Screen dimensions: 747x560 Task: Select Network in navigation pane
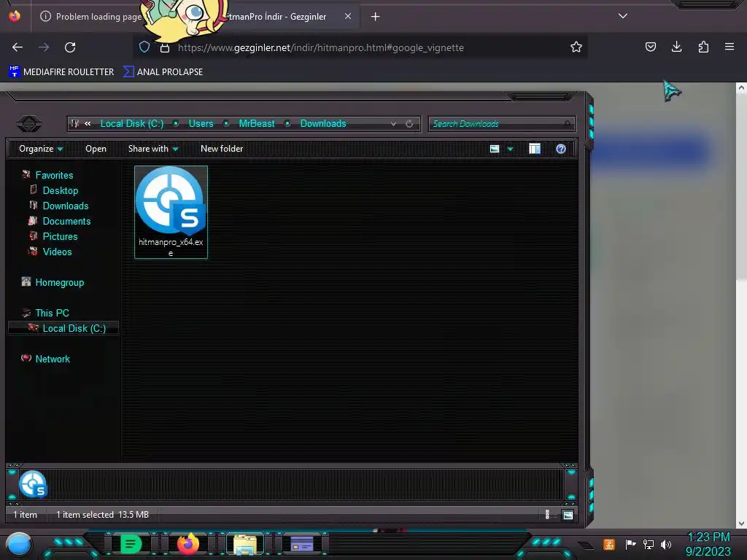click(x=53, y=359)
